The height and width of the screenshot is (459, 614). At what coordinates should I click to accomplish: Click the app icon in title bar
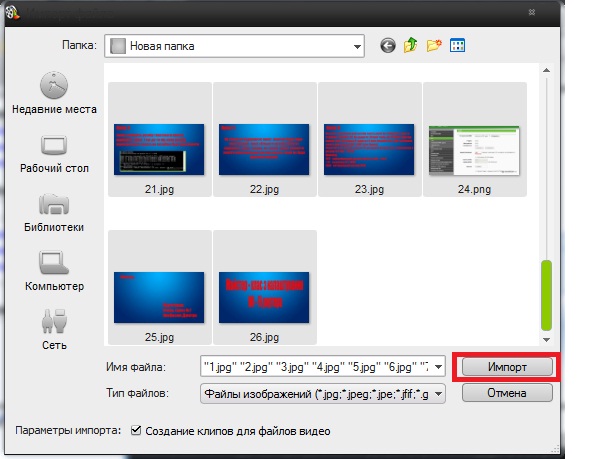[13, 12]
